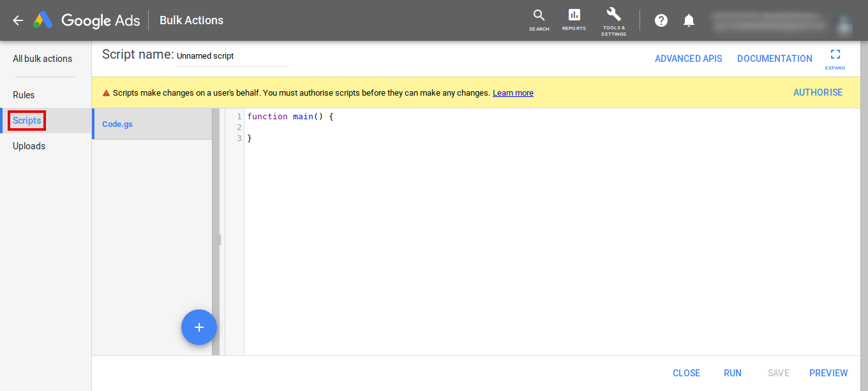
Task: Run the script
Action: point(732,373)
